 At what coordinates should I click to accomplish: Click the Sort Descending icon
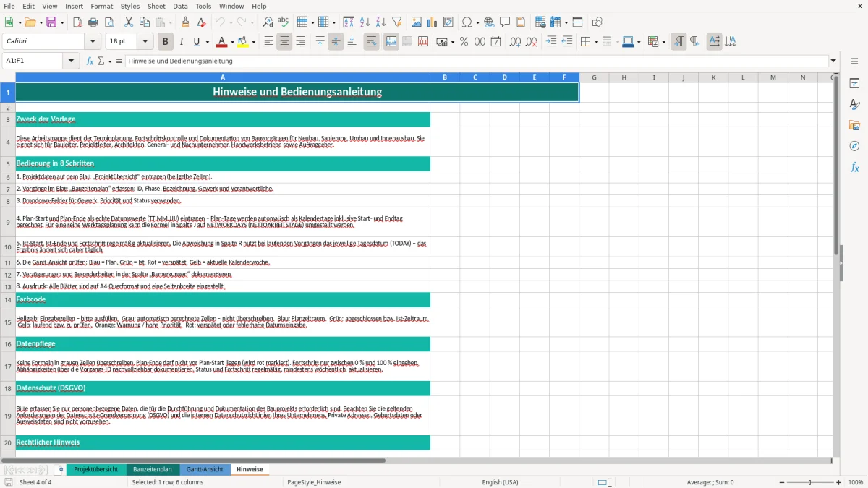[380, 22]
